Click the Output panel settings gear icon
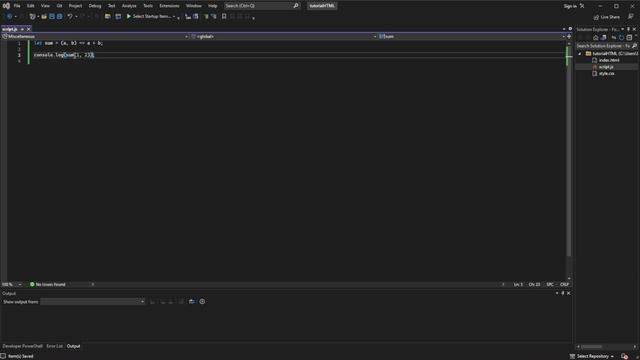 tap(202, 302)
